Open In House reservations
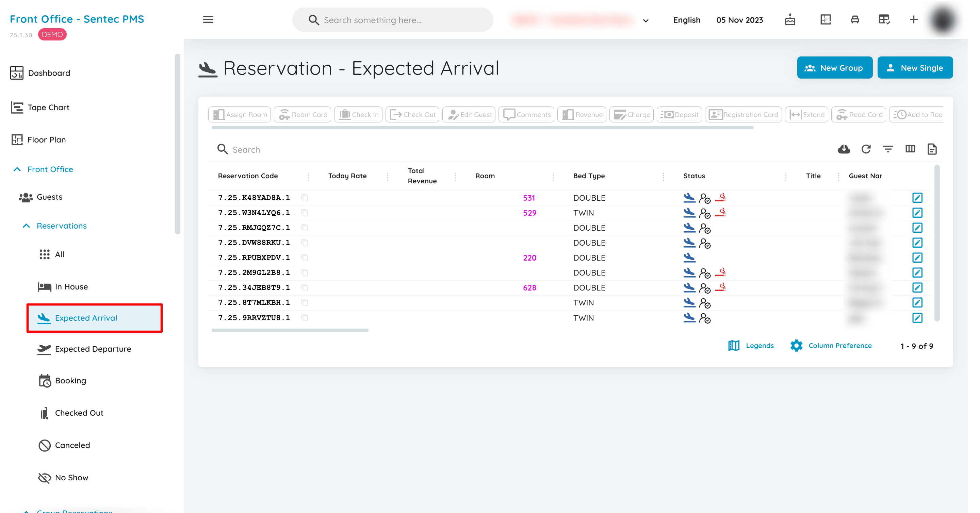The height and width of the screenshot is (513, 980). pos(63,287)
